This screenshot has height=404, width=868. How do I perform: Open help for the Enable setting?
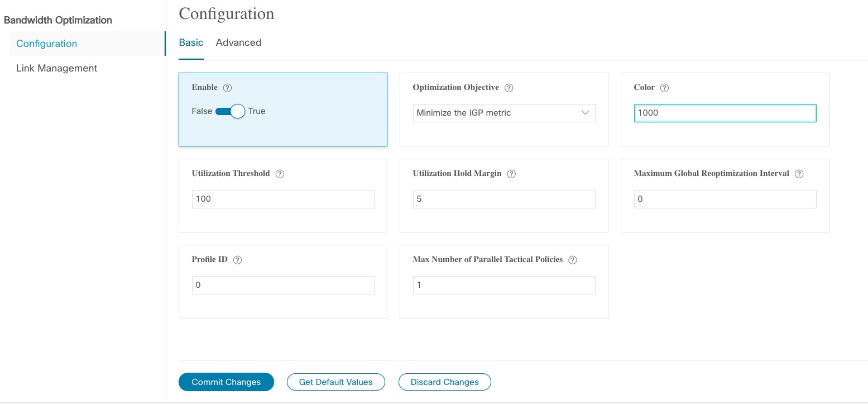227,87
